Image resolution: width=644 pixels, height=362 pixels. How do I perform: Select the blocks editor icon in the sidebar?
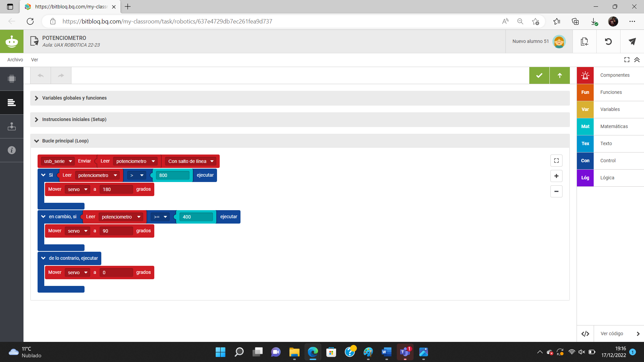point(12,103)
